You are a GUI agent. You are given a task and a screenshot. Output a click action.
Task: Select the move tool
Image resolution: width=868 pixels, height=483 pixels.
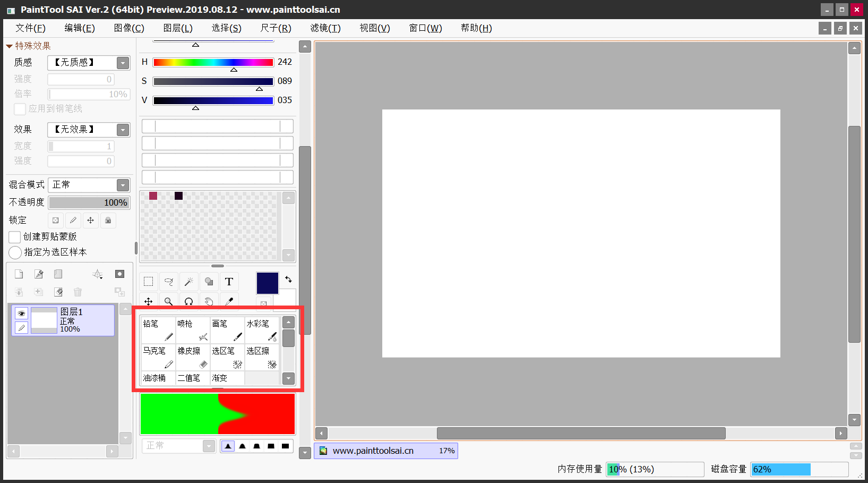coord(149,301)
